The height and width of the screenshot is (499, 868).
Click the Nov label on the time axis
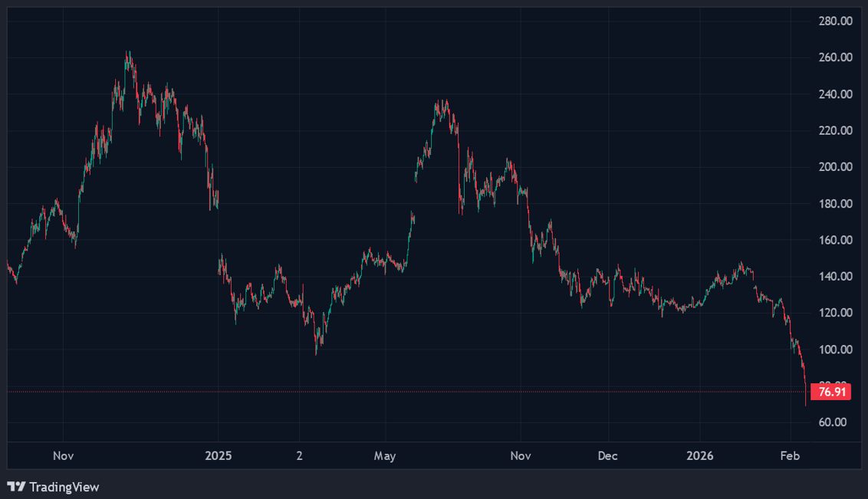pos(64,455)
